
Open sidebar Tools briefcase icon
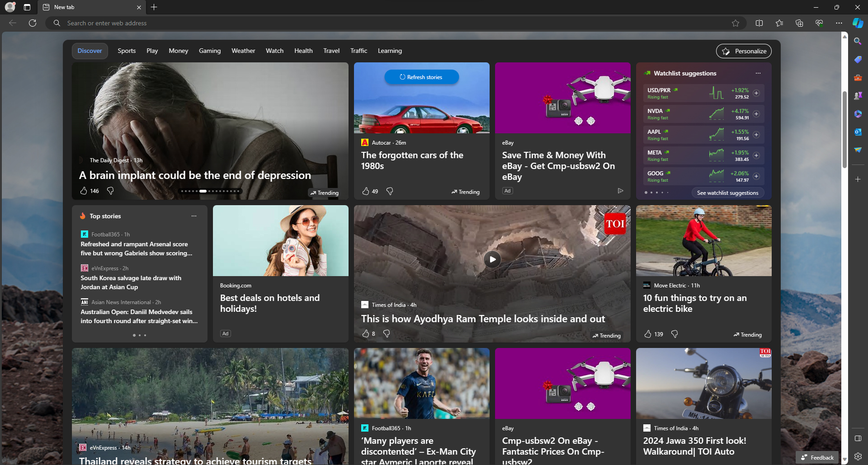point(858,78)
